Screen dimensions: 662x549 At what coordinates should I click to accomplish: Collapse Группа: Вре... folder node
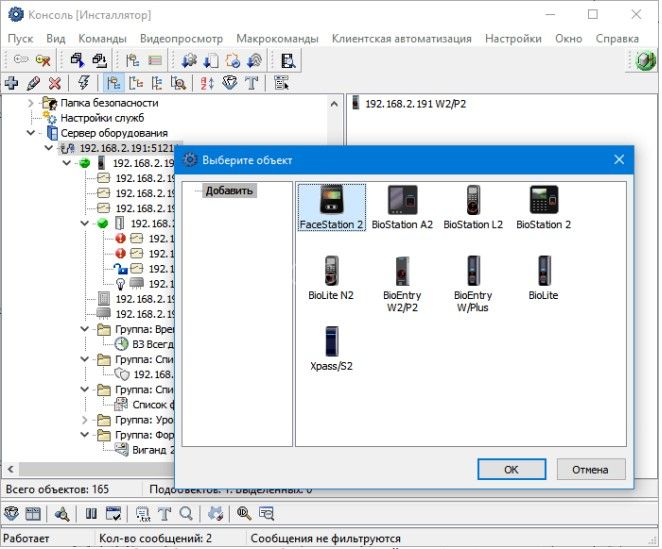coord(84,329)
